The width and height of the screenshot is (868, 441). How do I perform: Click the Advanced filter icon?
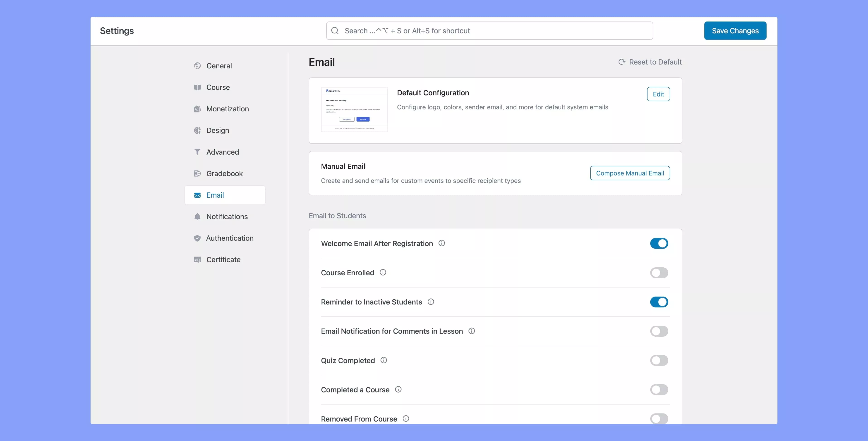point(197,152)
